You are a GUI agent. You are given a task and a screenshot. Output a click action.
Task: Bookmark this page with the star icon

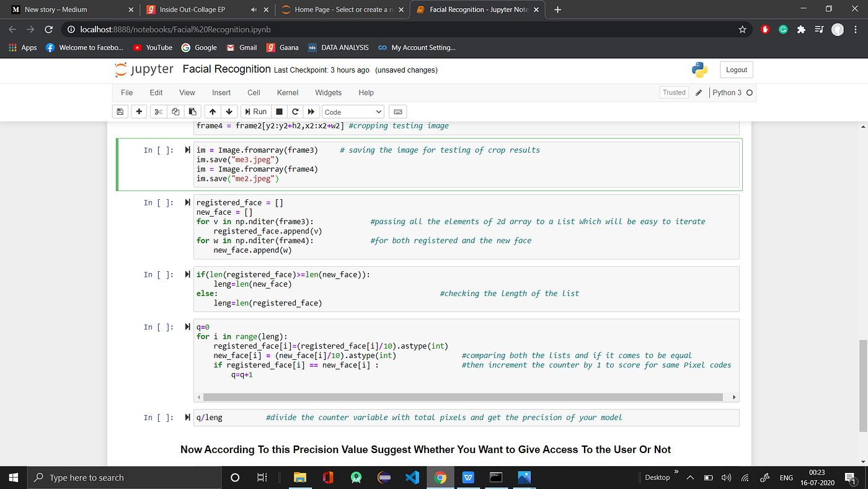point(742,29)
